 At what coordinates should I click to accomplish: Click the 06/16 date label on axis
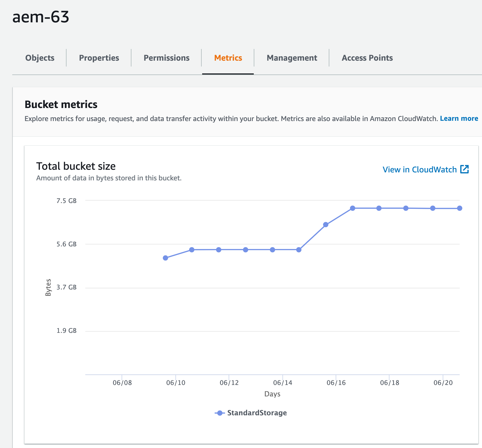(x=336, y=383)
